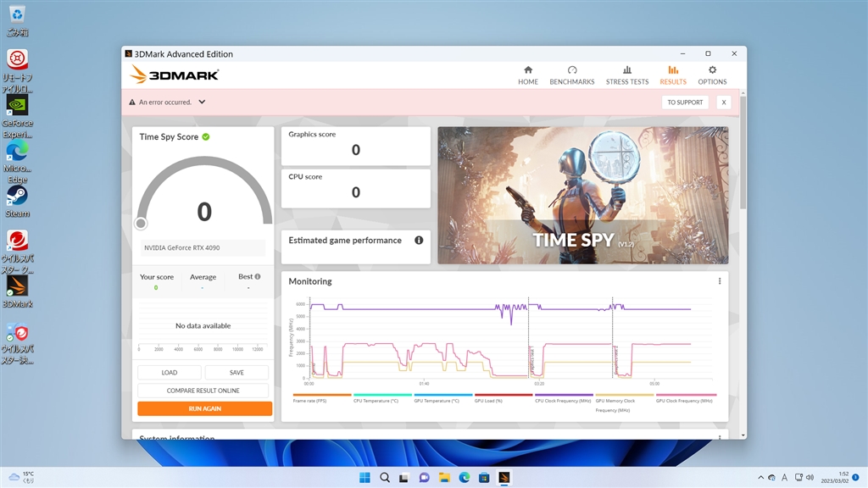
Task: Toggle CPU Temperature legend entry
Action: pyautogui.click(x=382, y=398)
